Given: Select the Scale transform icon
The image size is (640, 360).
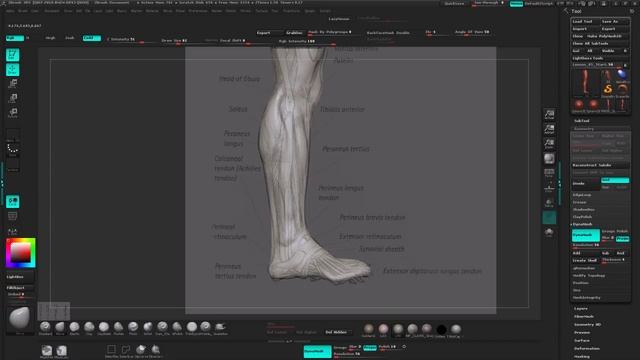Looking at the screenshot, I should point(13,98).
